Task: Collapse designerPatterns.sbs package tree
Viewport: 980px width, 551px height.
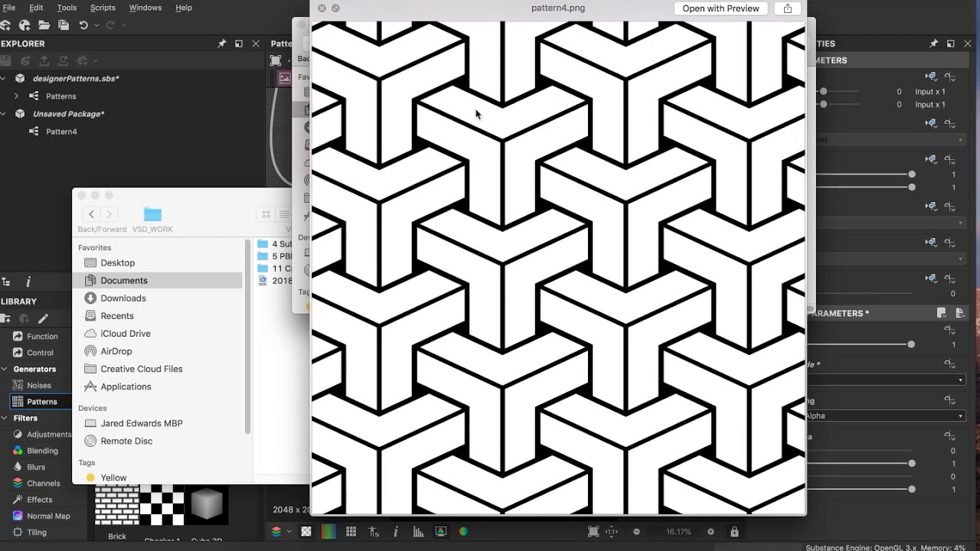Action: point(4,78)
